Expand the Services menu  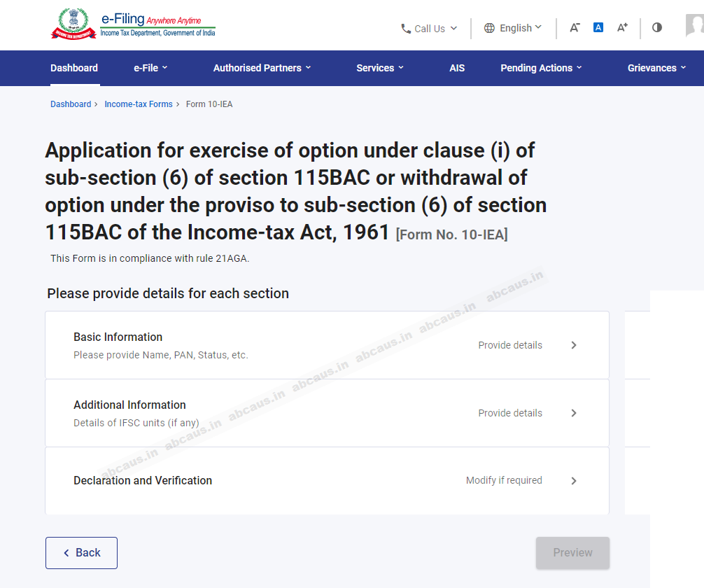click(380, 68)
